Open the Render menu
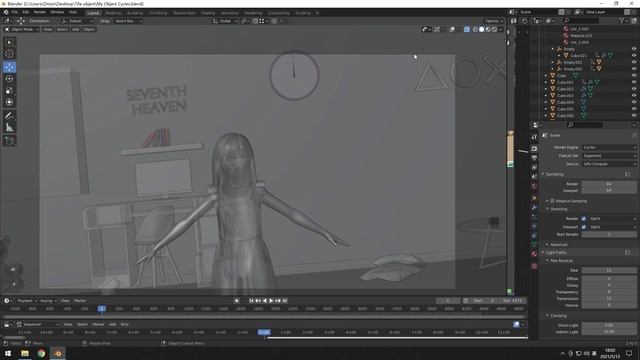 pyautogui.click(x=40, y=12)
